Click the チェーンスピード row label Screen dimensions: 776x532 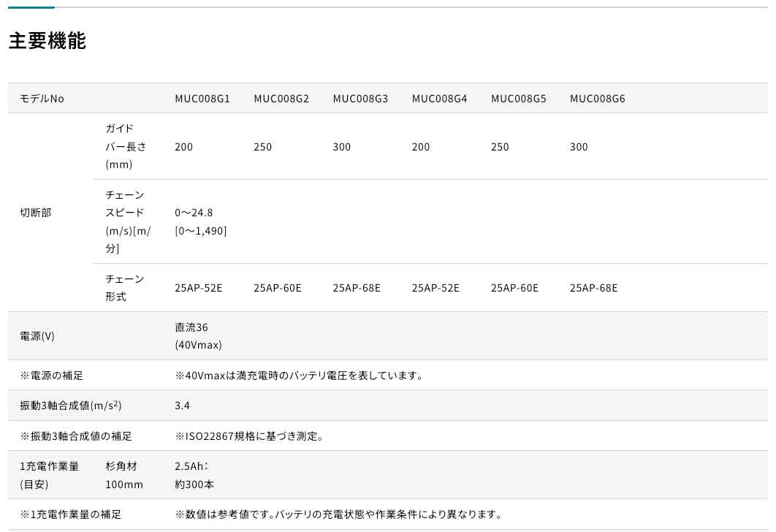[x=128, y=221]
